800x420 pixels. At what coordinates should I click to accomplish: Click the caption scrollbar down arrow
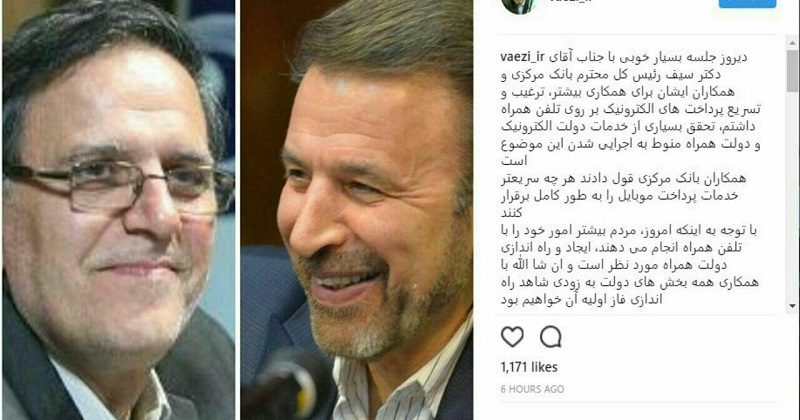(x=792, y=306)
